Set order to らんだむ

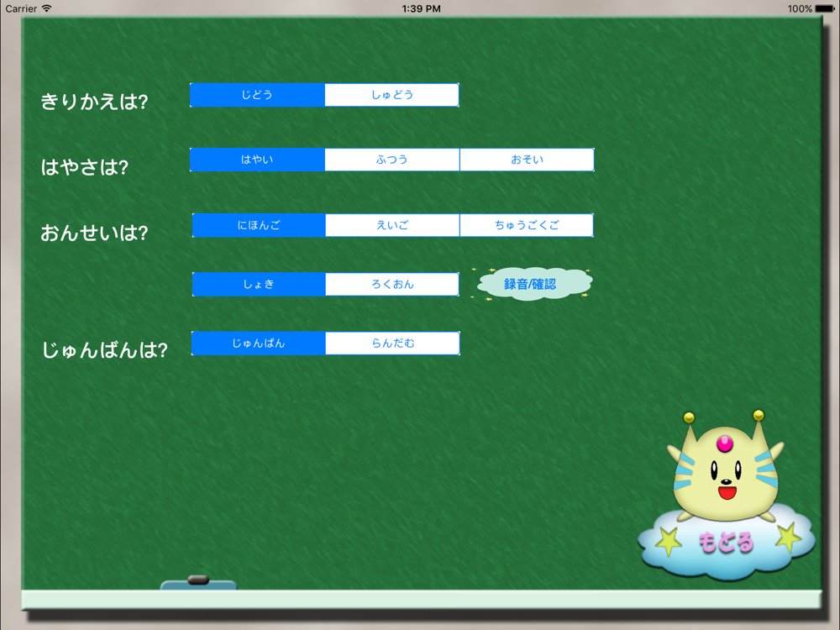392,343
